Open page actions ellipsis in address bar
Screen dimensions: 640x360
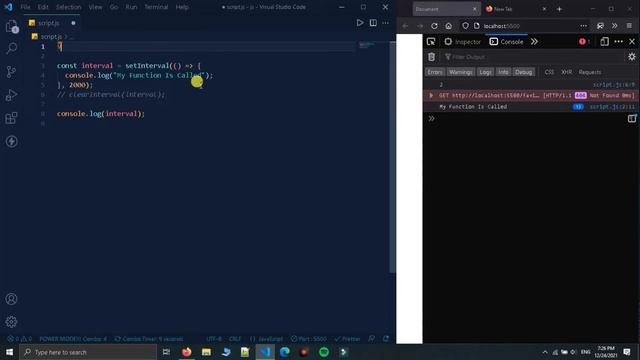pos(584,26)
